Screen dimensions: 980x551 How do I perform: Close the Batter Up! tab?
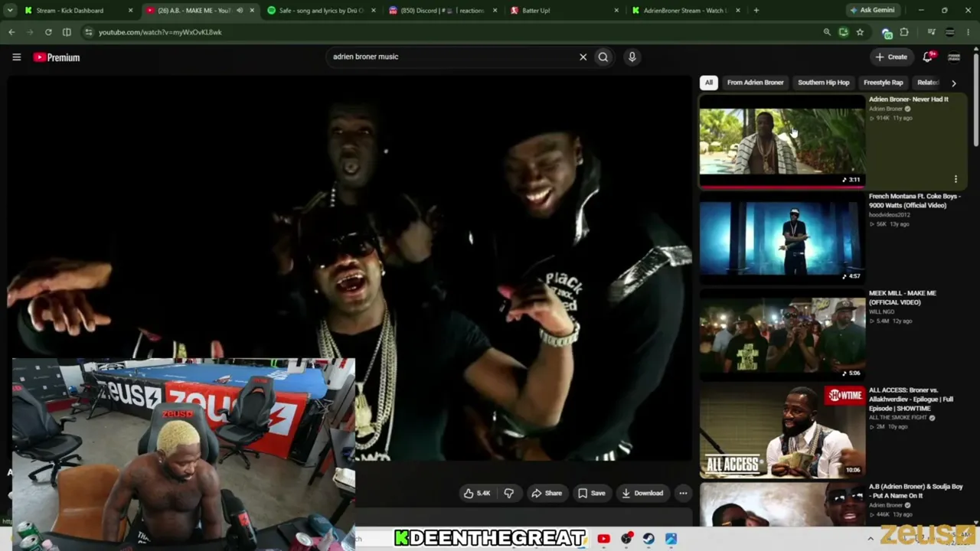pos(616,11)
